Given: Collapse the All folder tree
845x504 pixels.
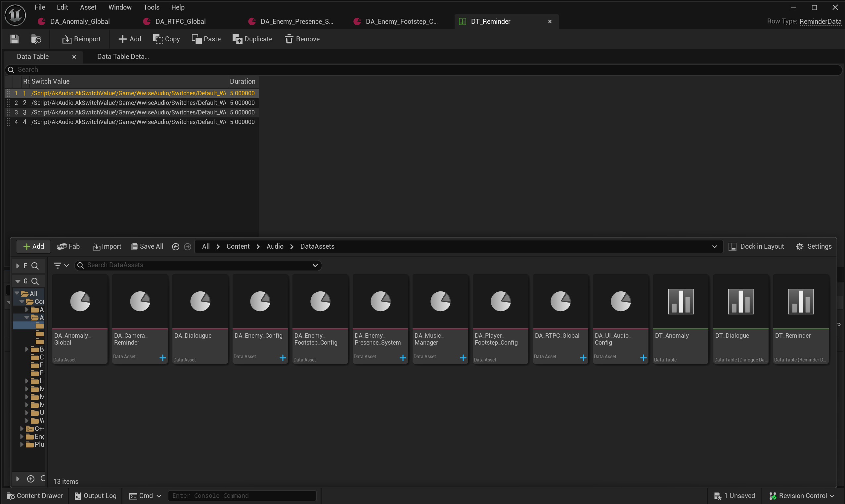Looking at the screenshot, I should [x=17, y=293].
